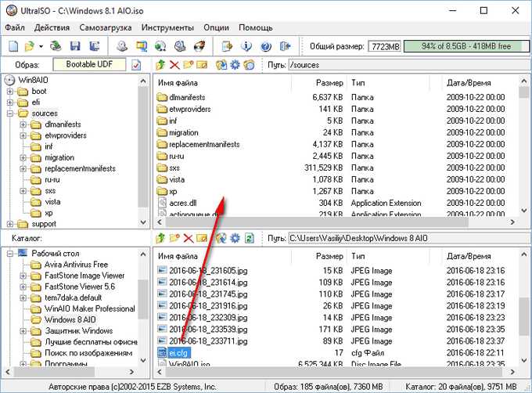This screenshot has width=532, height=393.
Task: Expand the etwproviders tree node
Action: point(23,135)
